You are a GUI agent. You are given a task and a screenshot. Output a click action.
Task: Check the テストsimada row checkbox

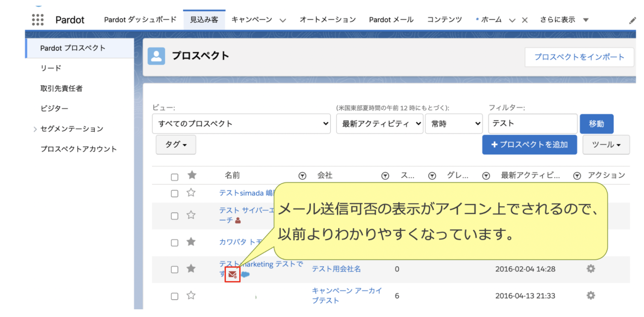[x=174, y=194]
